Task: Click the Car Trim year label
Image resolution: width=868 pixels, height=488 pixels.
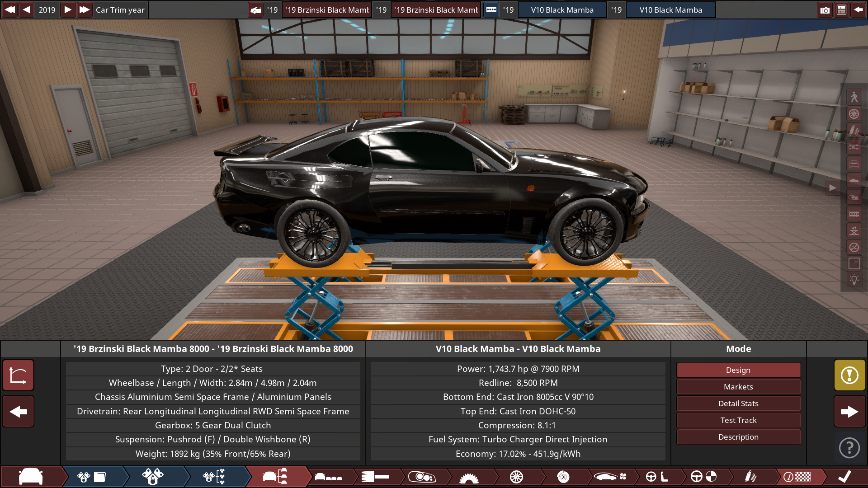Action: tap(120, 10)
